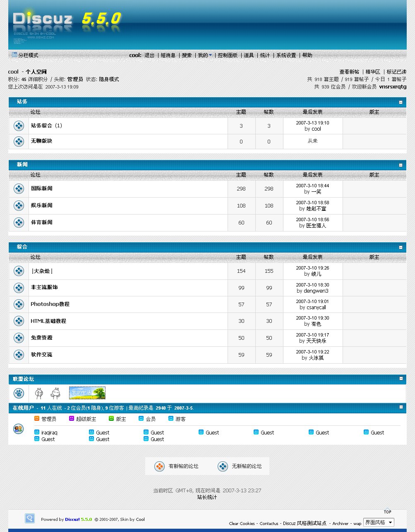Click the 无聊版块 forum status icon
Image resolution: width=415 pixels, height=532 pixels.
(x=19, y=141)
